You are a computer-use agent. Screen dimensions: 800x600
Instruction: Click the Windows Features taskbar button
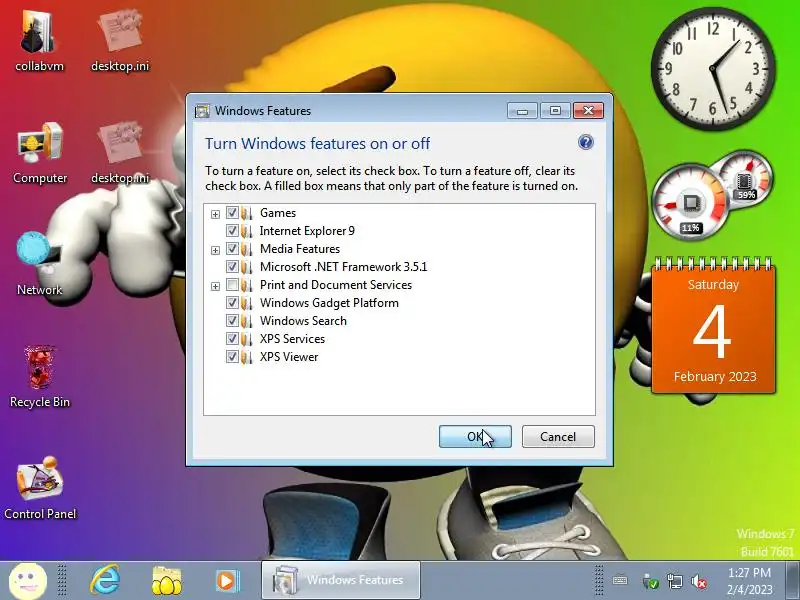pyautogui.click(x=341, y=580)
